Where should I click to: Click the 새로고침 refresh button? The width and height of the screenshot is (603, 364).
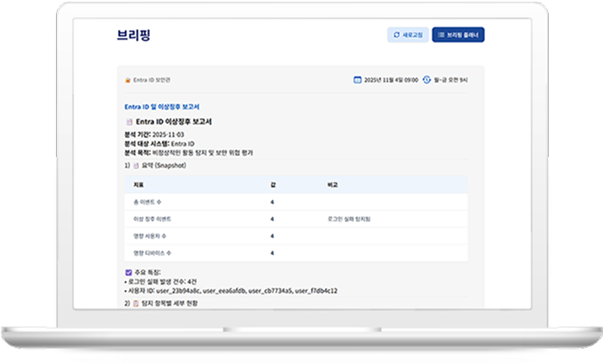coord(407,35)
